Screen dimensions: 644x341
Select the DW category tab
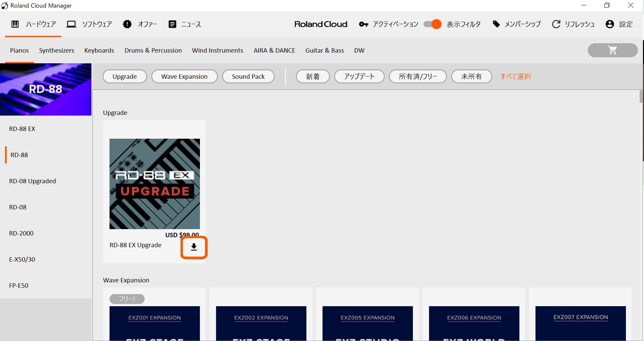[x=359, y=50]
